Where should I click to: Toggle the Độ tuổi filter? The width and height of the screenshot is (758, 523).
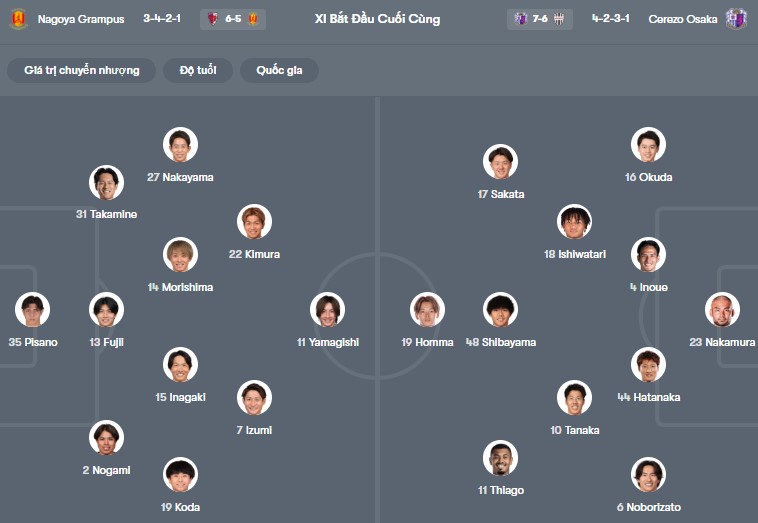[x=200, y=70]
